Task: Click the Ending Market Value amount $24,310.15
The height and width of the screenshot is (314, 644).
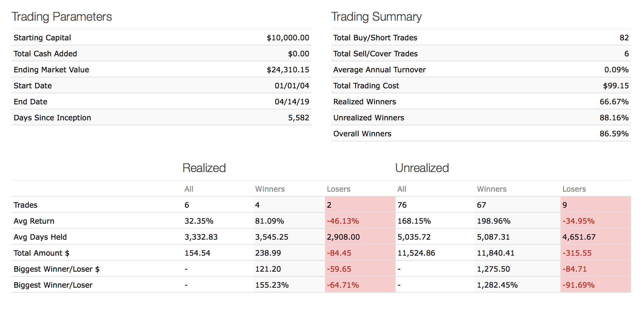Action: pos(288,70)
